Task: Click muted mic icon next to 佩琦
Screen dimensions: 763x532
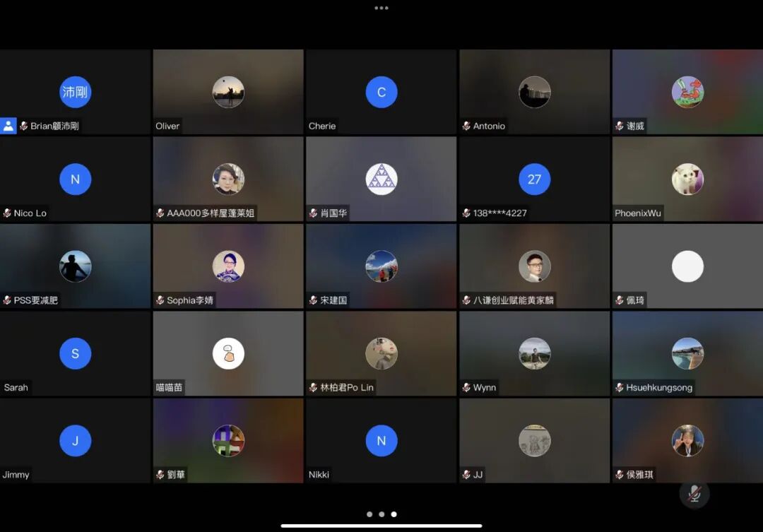Action: pyautogui.click(x=620, y=300)
